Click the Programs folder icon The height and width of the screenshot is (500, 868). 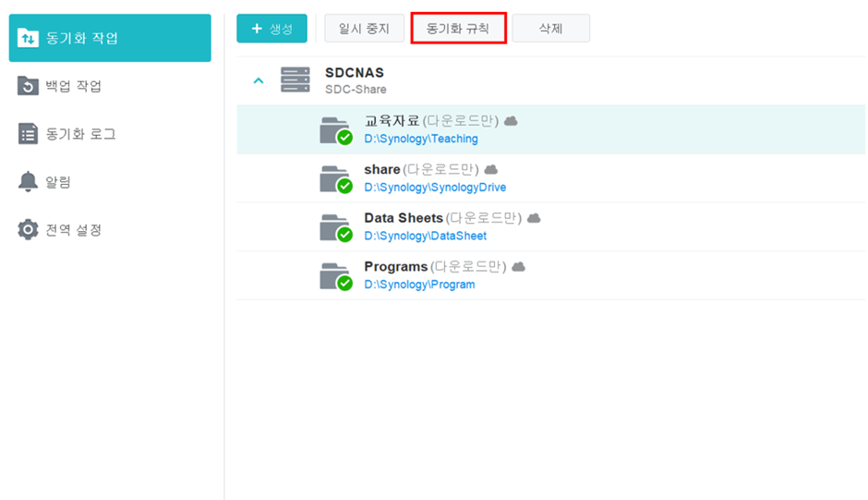333,274
